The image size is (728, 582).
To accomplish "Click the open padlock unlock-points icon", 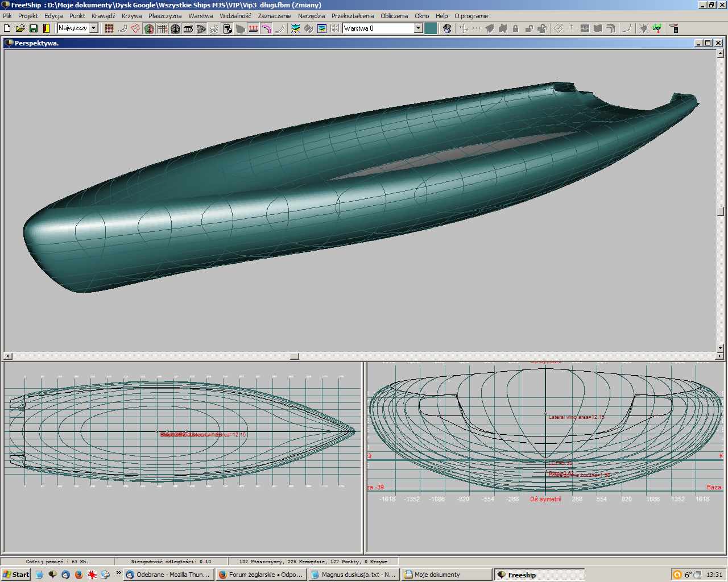I will [529, 28].
